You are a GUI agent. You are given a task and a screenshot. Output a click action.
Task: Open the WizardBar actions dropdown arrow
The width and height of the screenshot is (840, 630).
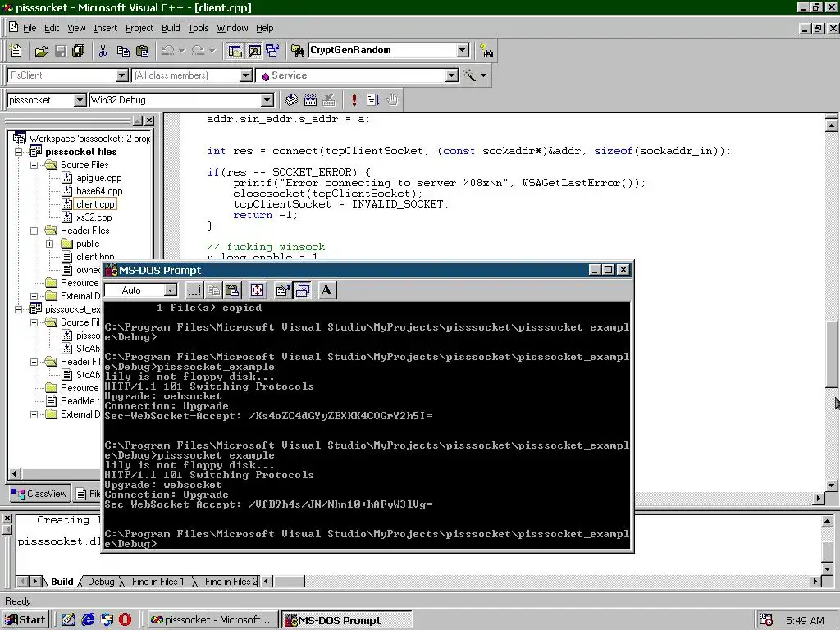[484, 75]
